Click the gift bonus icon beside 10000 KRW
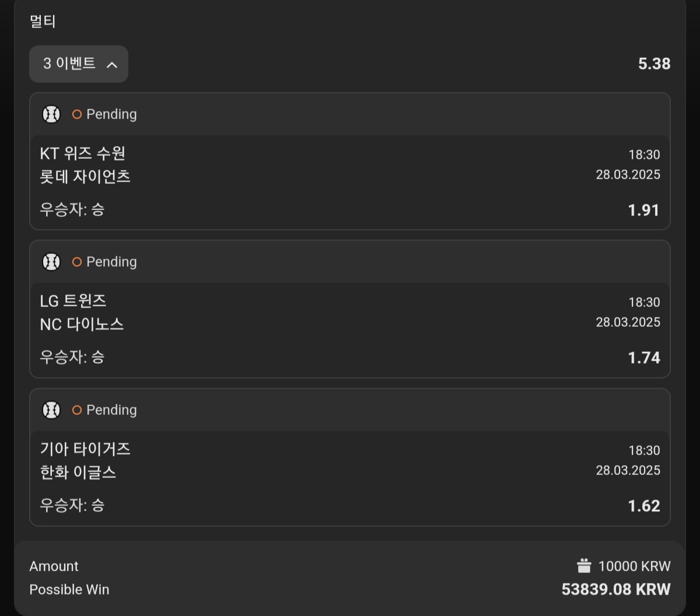700x616 pixels. 584,566
